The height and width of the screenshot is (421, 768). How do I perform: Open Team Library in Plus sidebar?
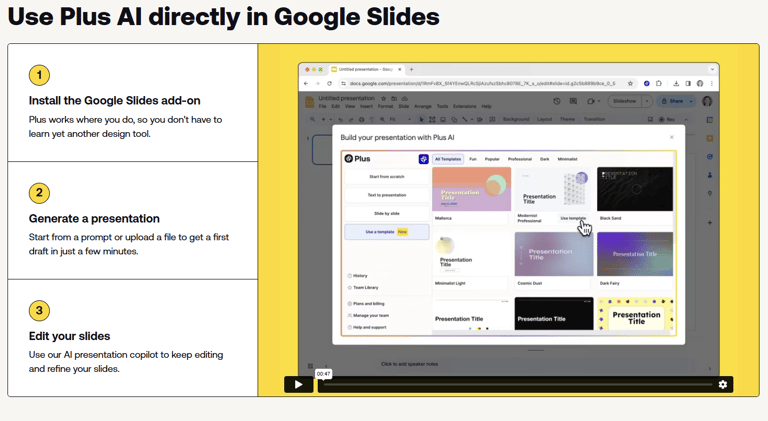tap(363, 287)
